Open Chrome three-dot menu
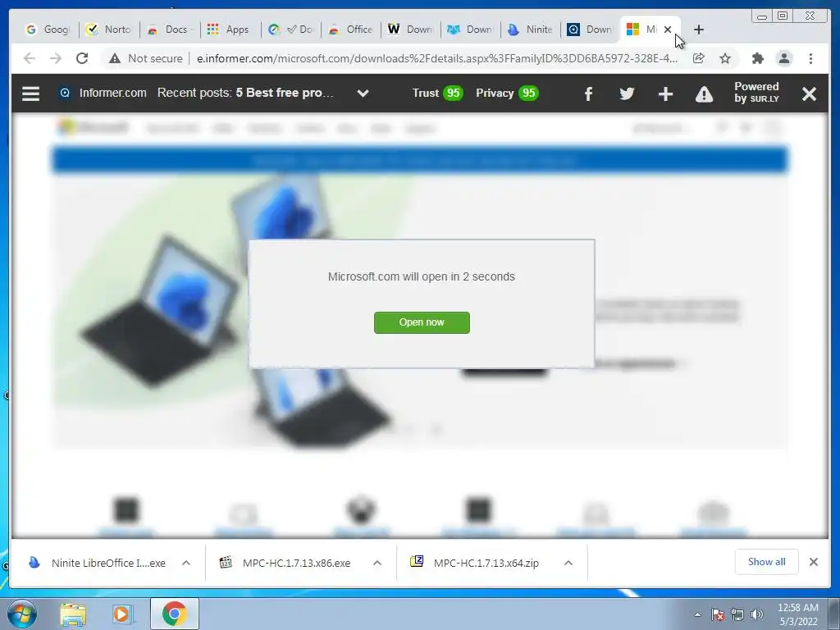 click(x=810, y=58)
